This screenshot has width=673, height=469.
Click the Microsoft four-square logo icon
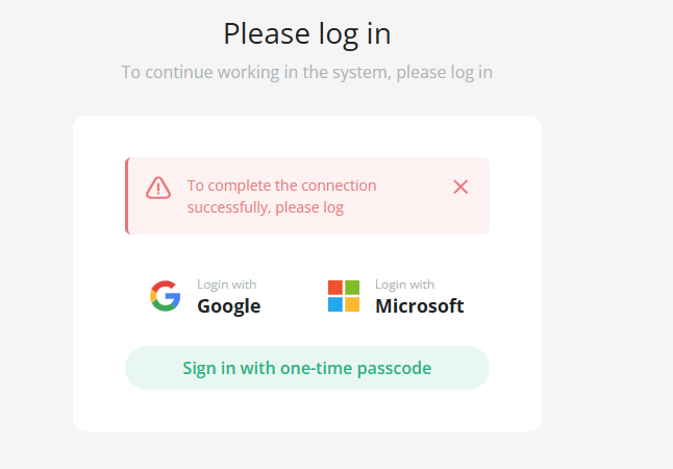pyautogui.click(x=343, y=296)
